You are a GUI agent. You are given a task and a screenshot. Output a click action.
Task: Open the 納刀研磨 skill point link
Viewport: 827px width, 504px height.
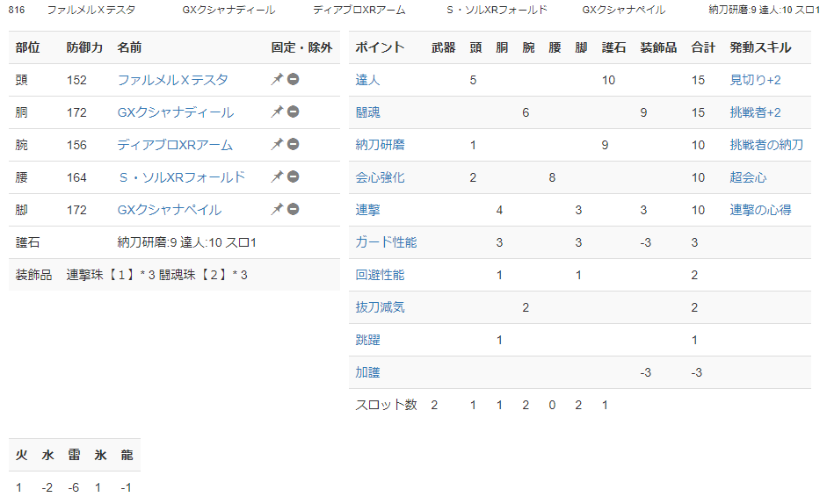pos(380,145)
